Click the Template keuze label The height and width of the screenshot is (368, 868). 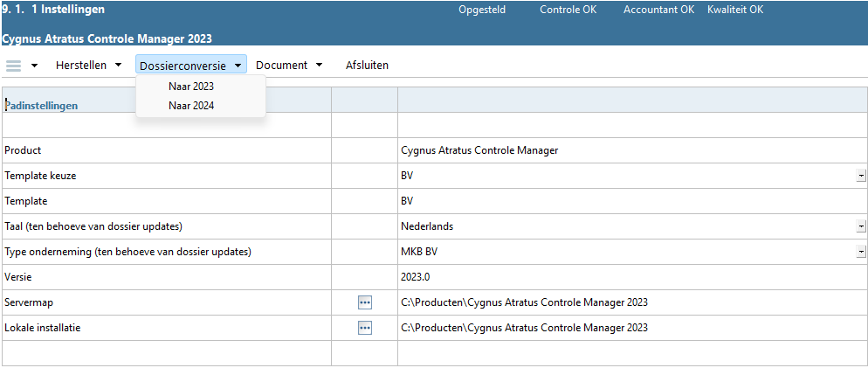point(40,176)
